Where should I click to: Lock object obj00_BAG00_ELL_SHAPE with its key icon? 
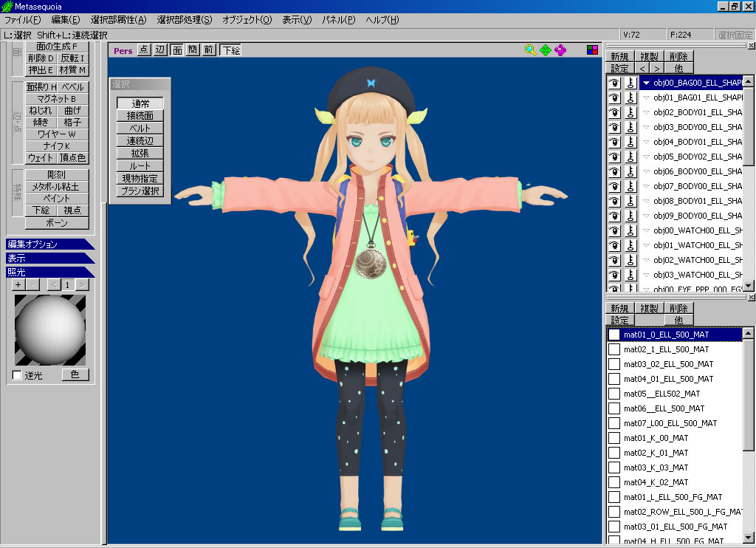pos(630,83)
